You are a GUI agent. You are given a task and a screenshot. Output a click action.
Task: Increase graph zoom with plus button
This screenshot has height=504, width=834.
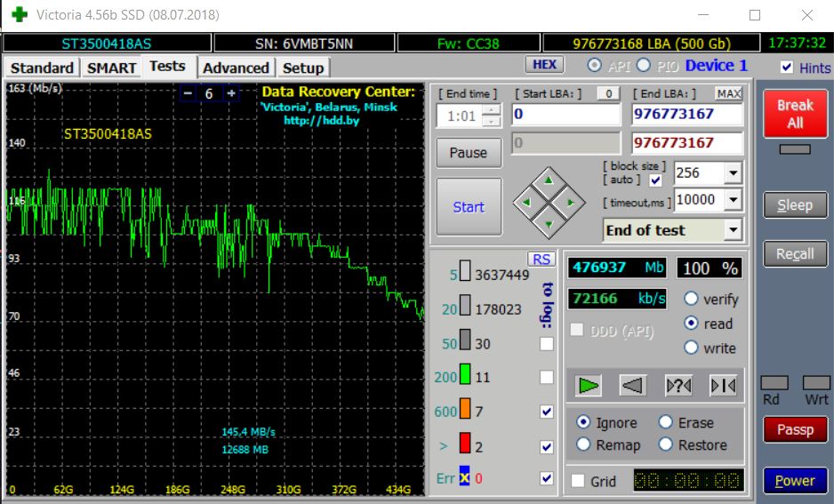point(231,93)
